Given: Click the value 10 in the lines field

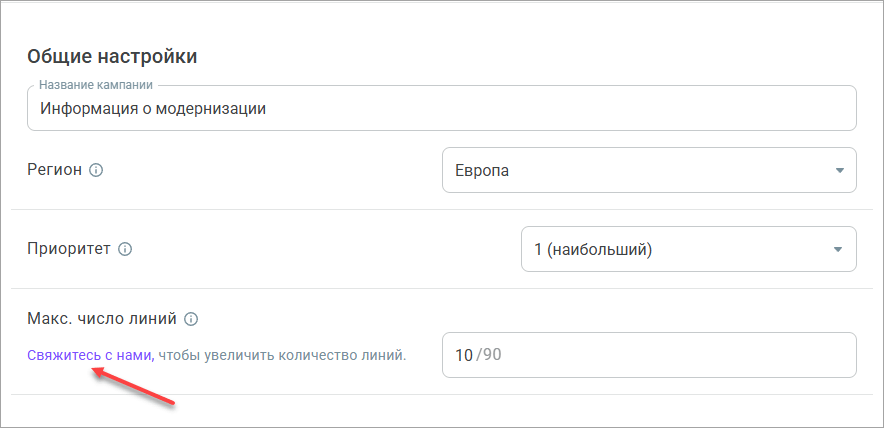Looking at the screenshot, I should [463, 355].
